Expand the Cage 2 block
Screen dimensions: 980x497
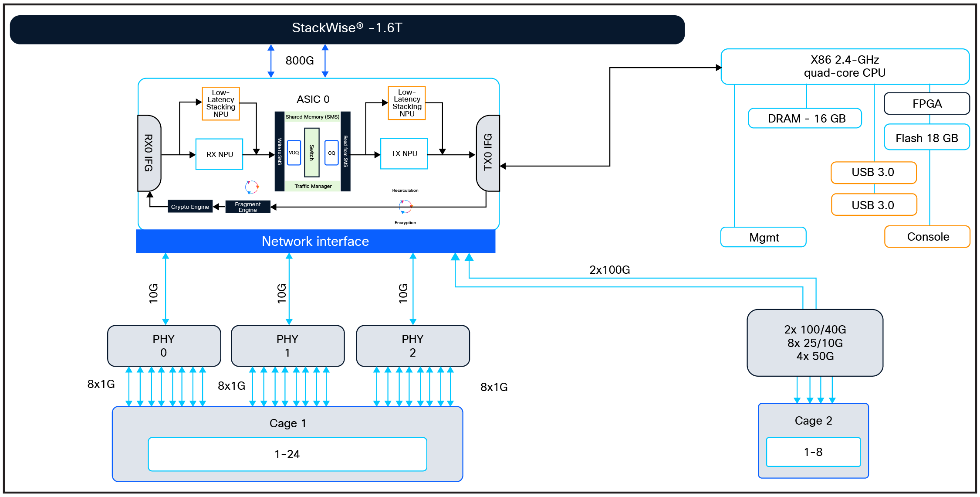(x=813, y=421)
